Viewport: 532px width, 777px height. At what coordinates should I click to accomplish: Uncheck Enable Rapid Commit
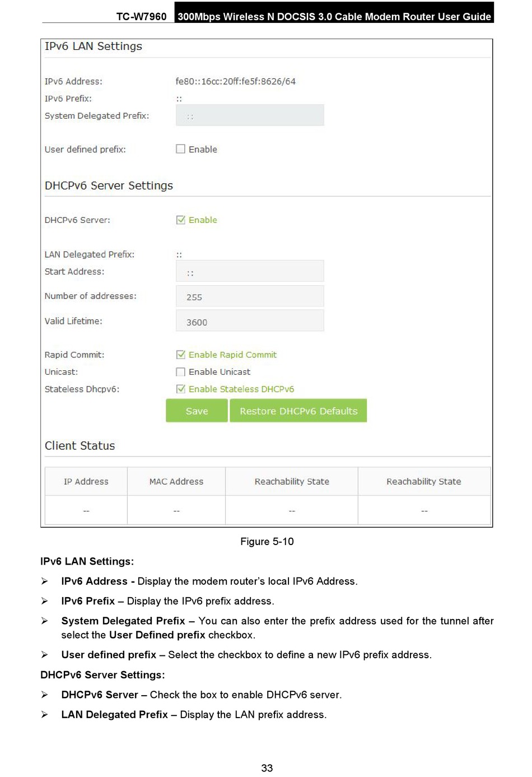point(180,355)
